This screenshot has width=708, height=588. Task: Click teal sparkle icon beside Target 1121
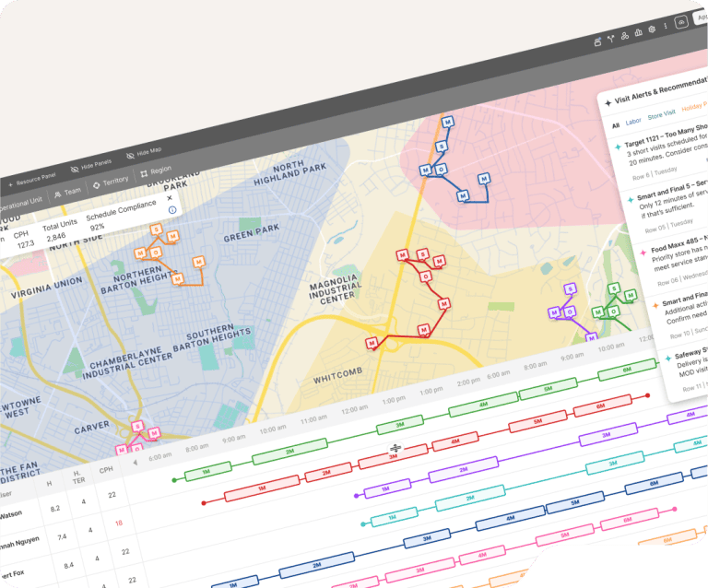(x=619, y=147)
